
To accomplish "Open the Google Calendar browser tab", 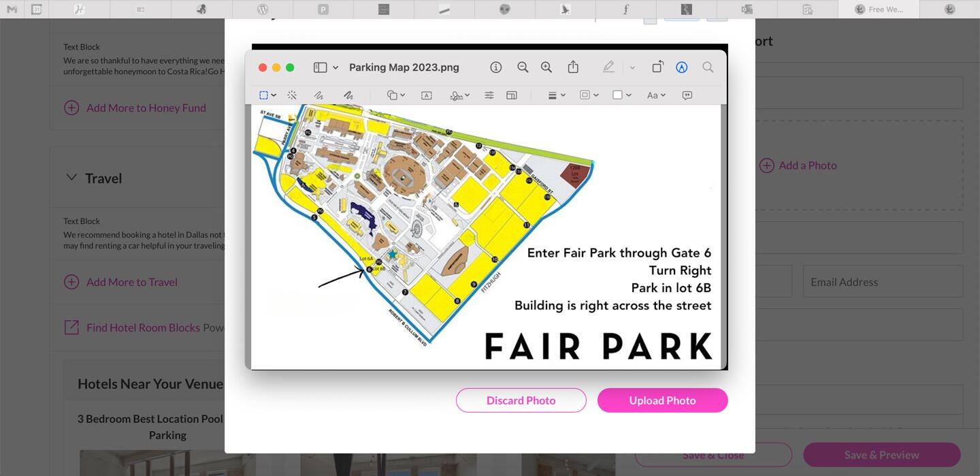I will (36, 9).
